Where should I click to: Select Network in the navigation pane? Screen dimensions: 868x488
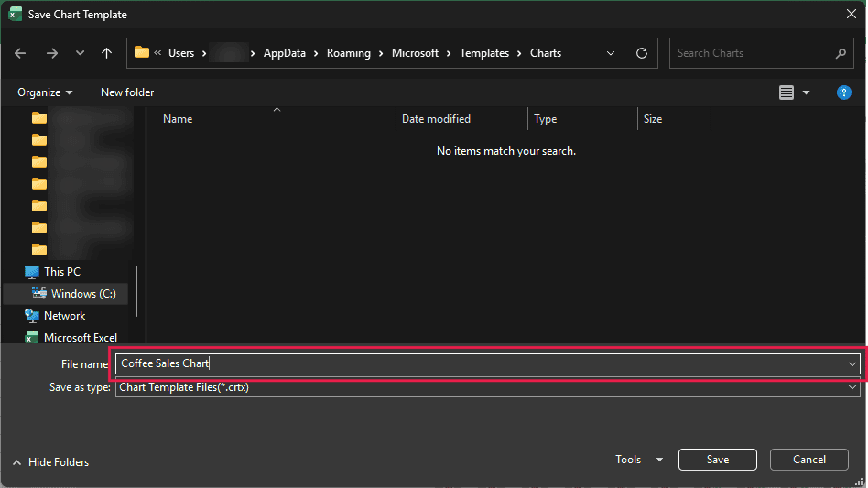64,316
